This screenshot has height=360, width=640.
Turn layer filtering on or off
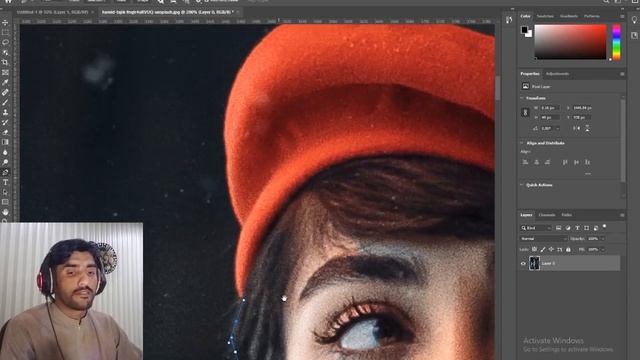(x=604, y=226)
